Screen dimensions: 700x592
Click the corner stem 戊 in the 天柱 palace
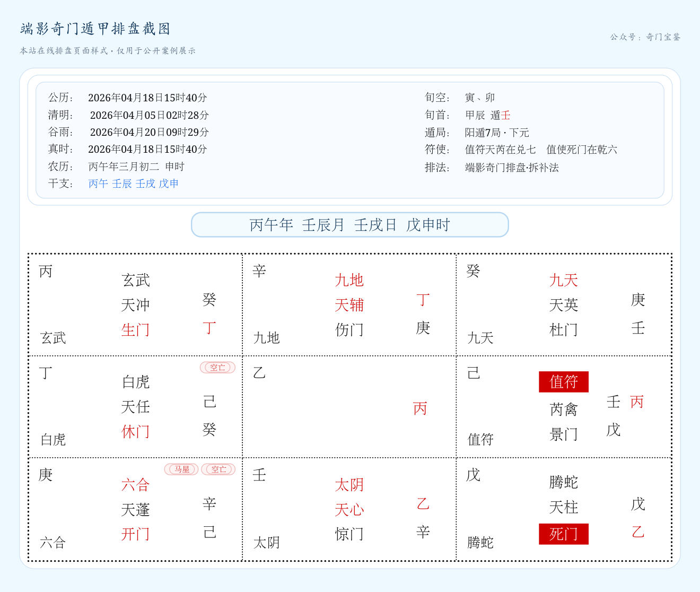[473, 475]
